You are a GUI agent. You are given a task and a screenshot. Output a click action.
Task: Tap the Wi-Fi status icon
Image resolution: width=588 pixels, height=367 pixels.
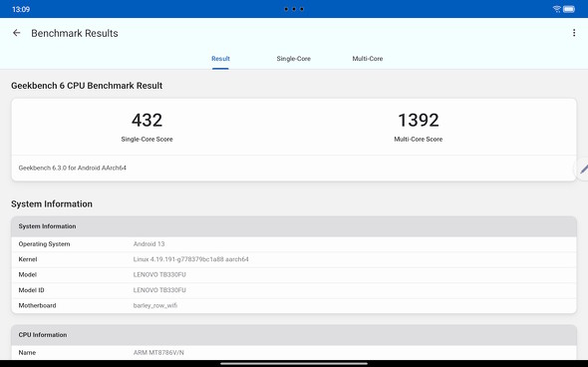557,9
